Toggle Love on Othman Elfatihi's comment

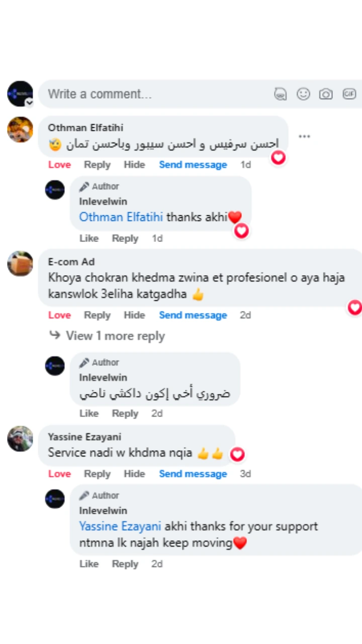59,165
